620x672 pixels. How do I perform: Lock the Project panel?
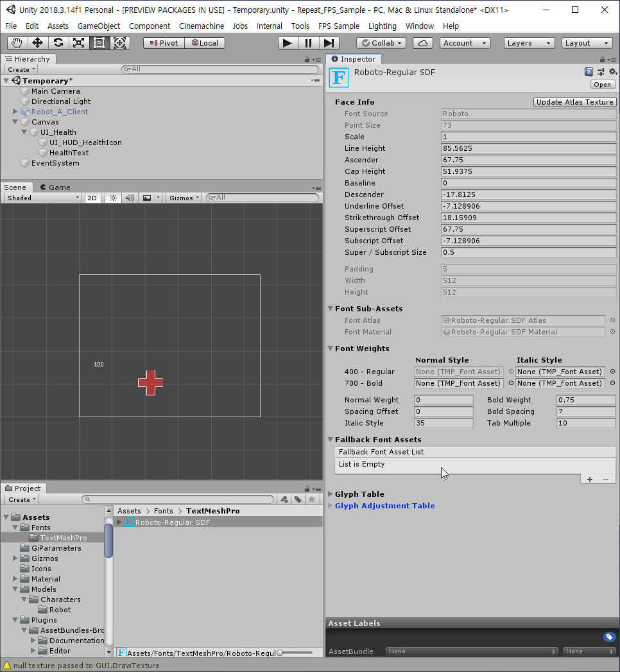pos(307,489)
